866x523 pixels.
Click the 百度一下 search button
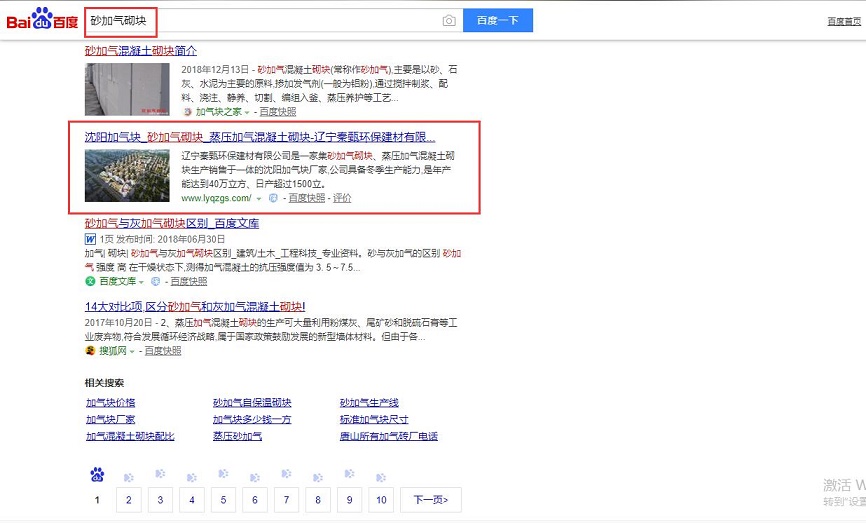click(x=498, y=20)
